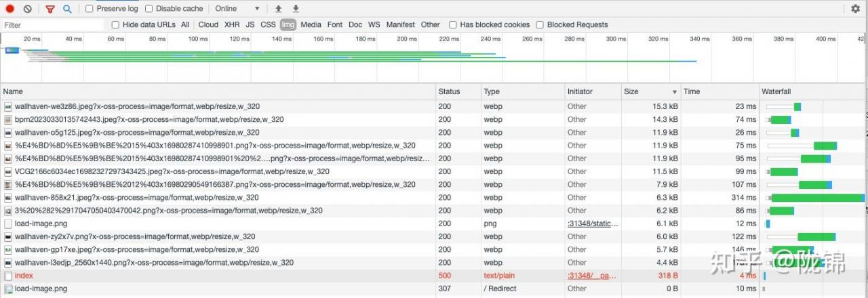
Task: Sort by the Type column header
Action: point(523,91)
